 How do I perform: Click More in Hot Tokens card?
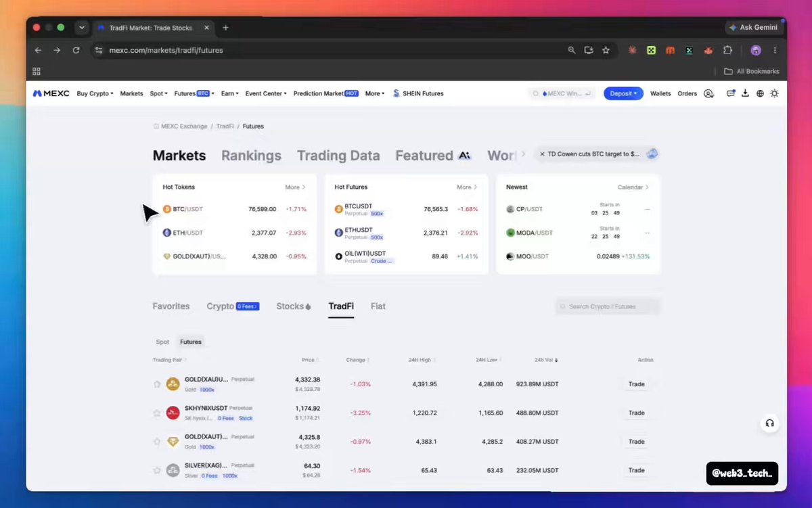(x=295, y=187)
